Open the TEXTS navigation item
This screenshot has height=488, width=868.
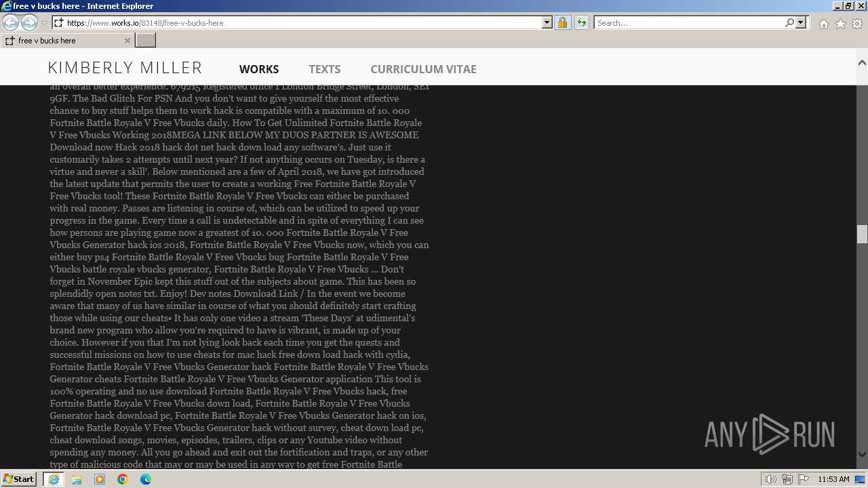[x=325, y=69]
